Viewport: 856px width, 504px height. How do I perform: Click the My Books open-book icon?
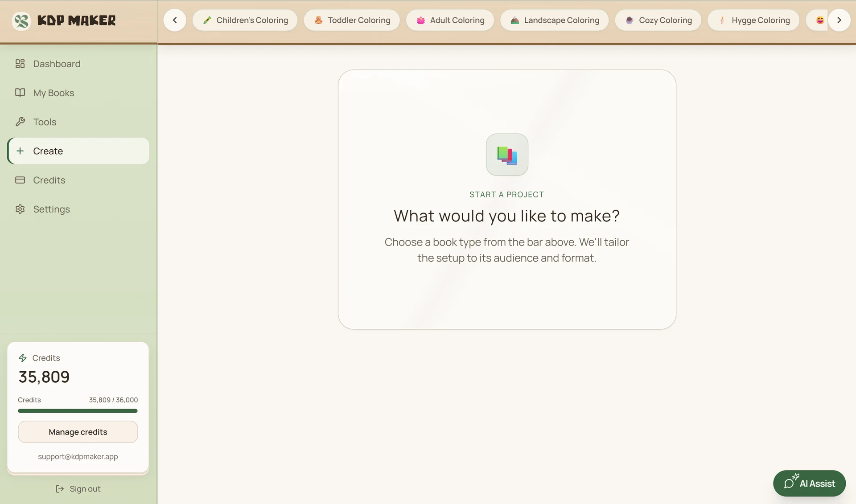coord(20,93)
